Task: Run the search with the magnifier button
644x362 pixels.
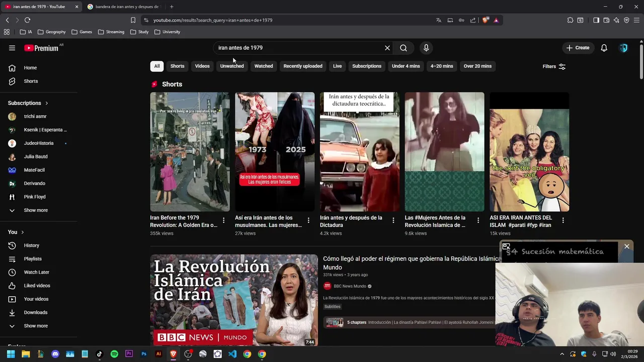Action: pyautogui.click(x=404, y=48)
